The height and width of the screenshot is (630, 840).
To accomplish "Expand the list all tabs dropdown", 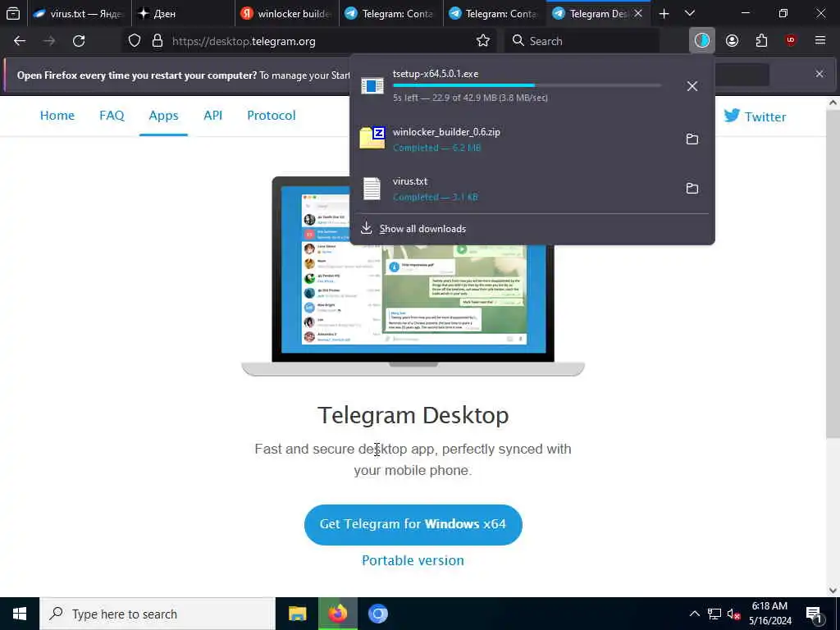I will 690,14.
